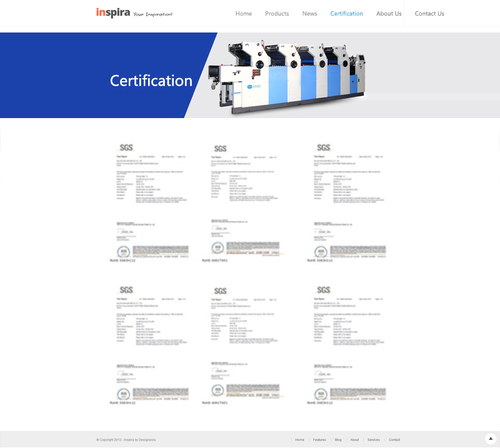Open the News section
500x448 pixels.
pyautogui.click(x=309, y=14)
